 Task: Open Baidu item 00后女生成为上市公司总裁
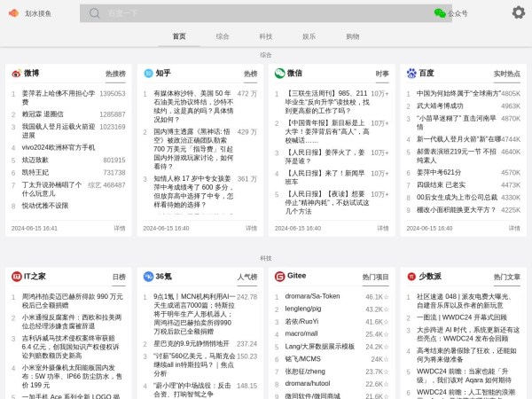click(x=457, y=198)
